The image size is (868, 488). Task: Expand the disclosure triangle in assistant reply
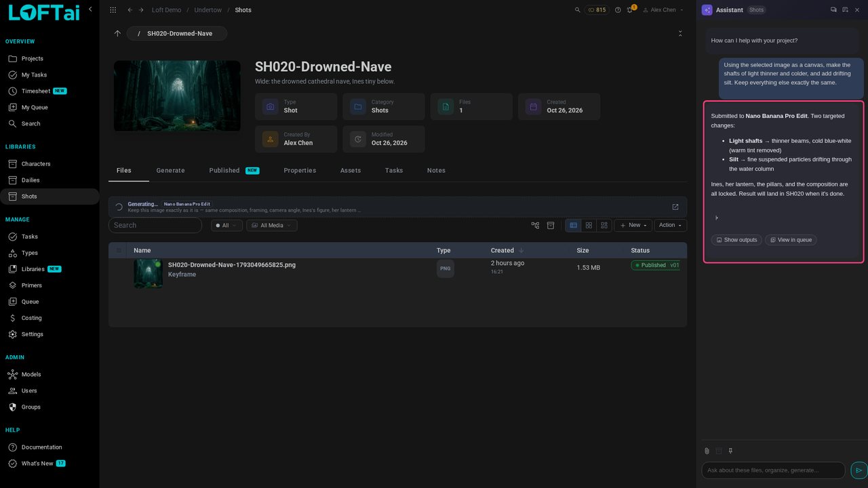point(717,218)
